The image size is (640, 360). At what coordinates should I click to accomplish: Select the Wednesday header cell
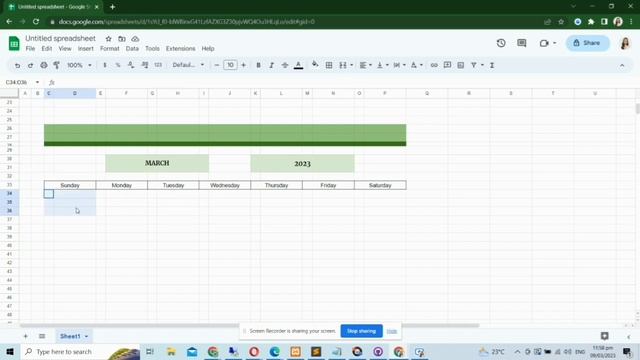tap(225, 185)
